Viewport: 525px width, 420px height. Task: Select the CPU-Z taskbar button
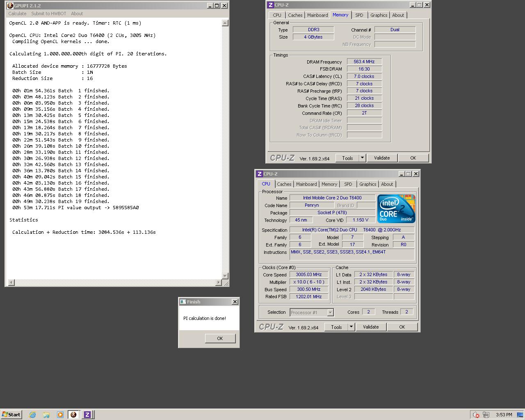87,415
